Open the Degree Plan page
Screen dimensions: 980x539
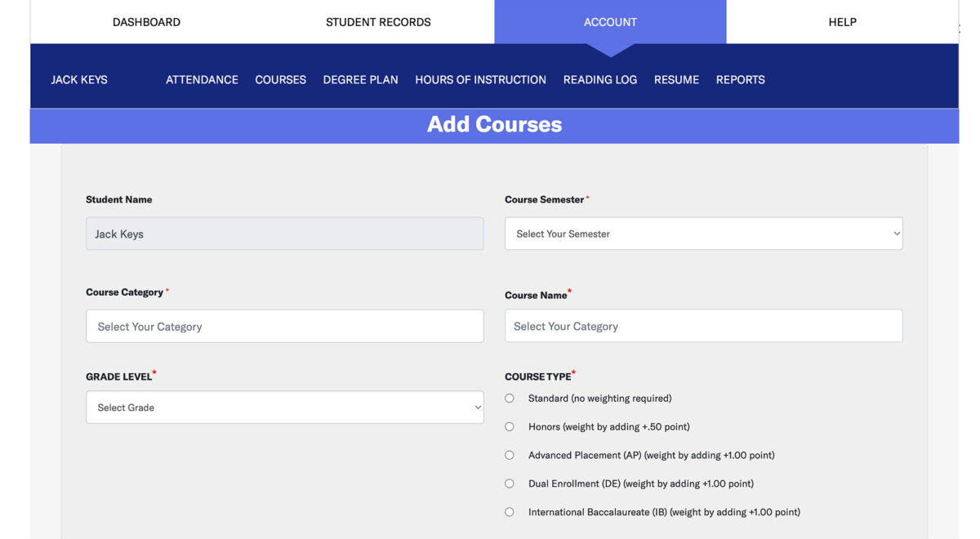(x=360, y=79)
